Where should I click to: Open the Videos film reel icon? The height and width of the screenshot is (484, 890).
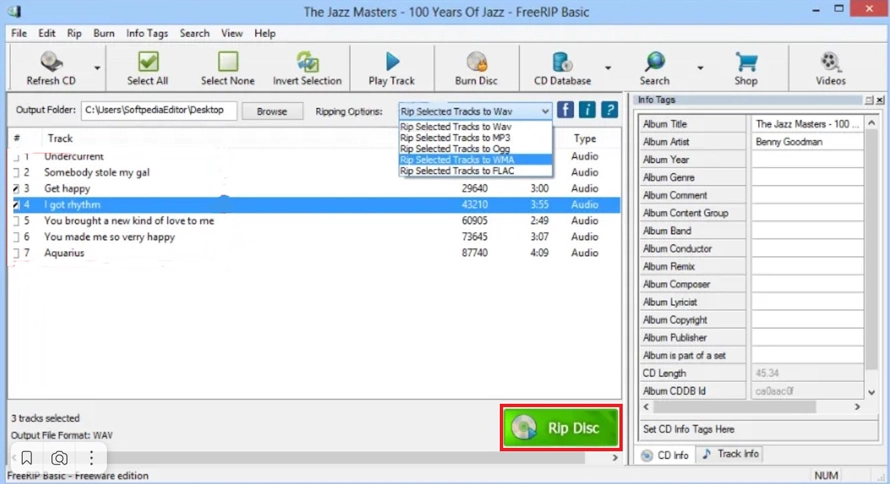[830, 61]
